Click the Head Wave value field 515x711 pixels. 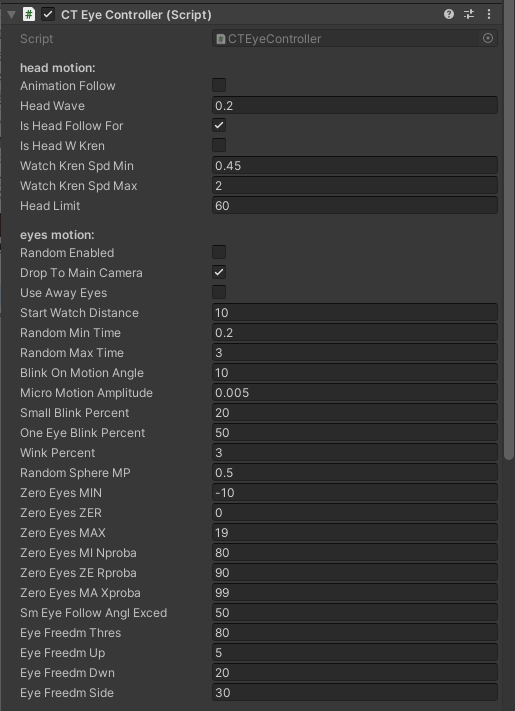click(x=355, y=106)
